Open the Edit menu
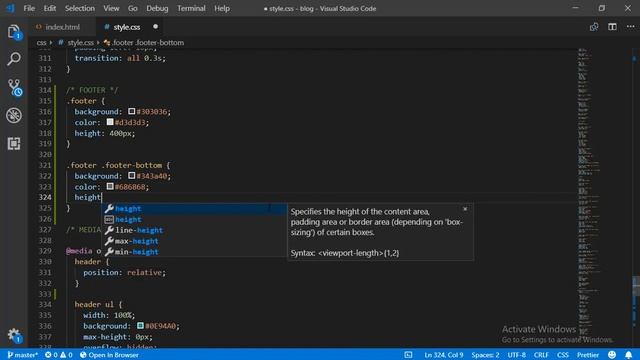 (50, 8)
